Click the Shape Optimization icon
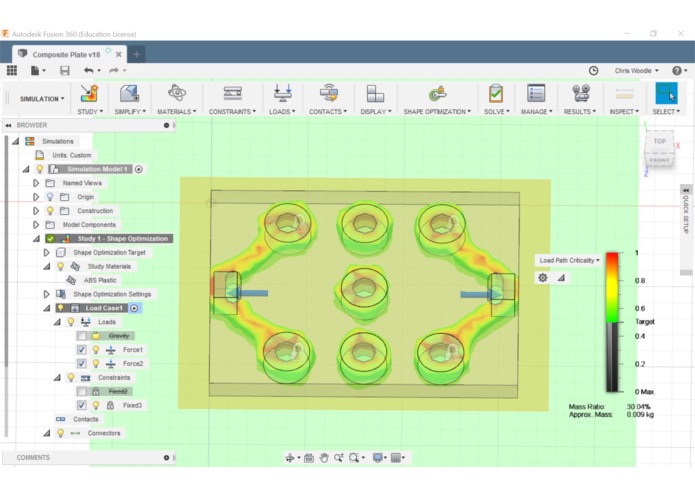Viewport: 695px width, 494px height. [437, 94]
